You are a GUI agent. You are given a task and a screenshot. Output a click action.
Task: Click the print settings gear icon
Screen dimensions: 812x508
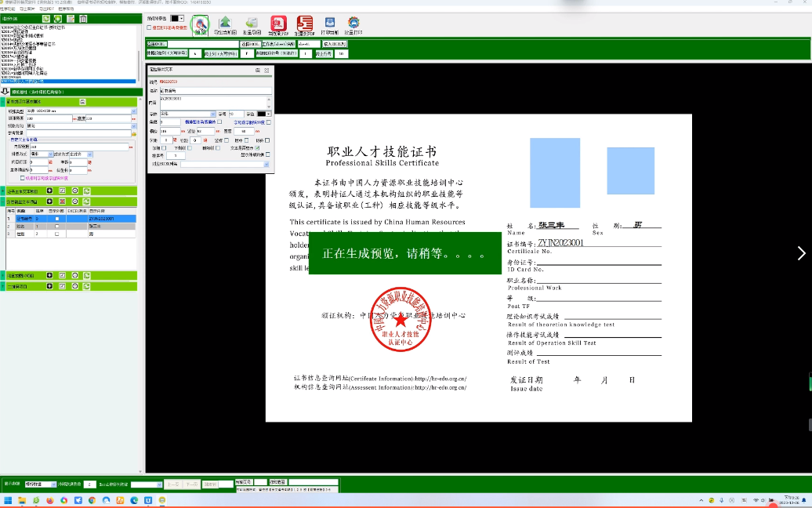353,25
